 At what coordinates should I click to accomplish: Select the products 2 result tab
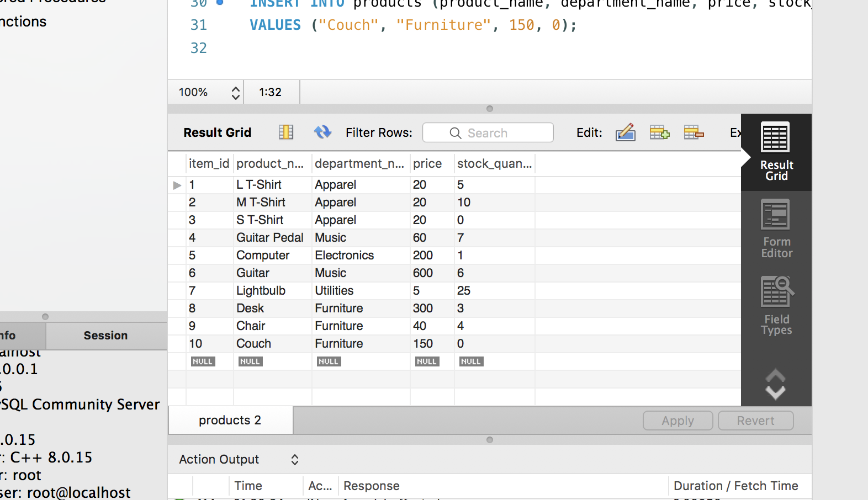230,421
